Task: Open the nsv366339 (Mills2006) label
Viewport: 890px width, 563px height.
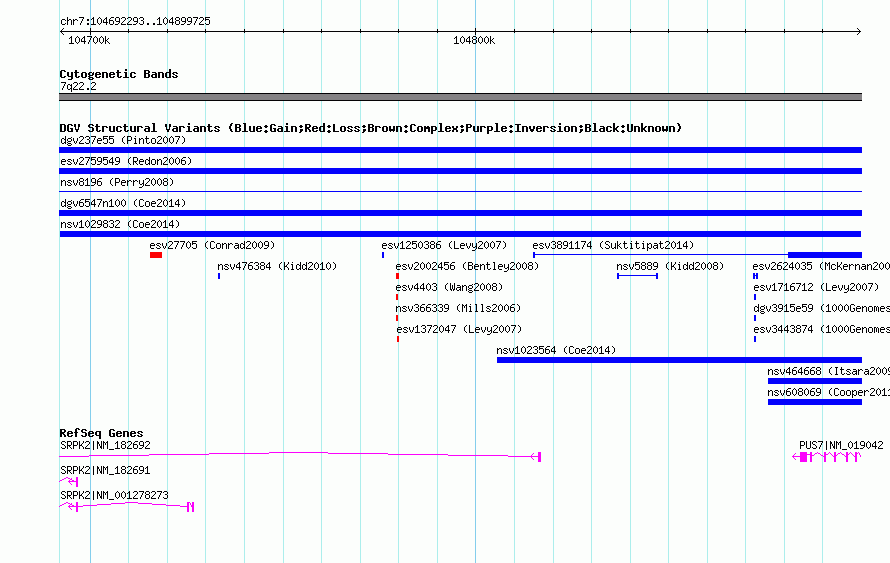Action: tap(458, 308)
